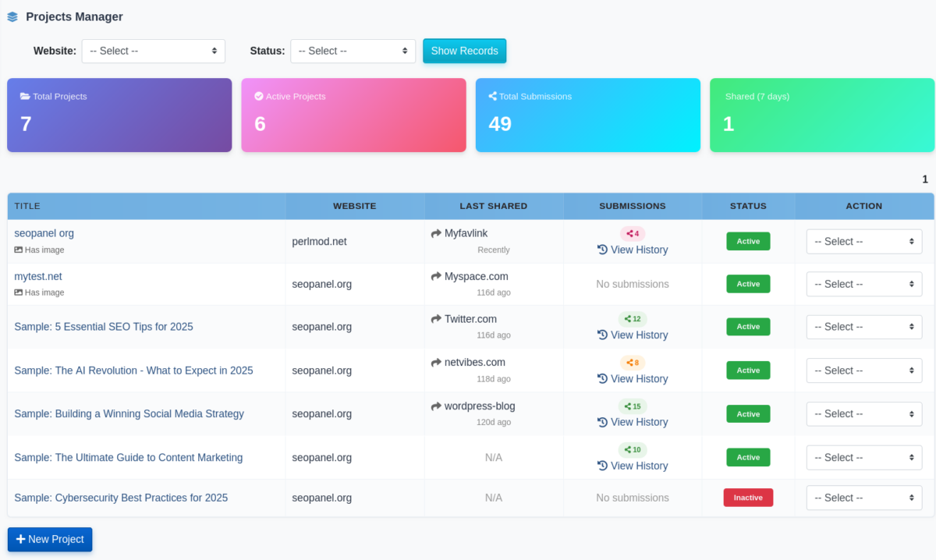
Task: Open the seopanel org project link
Action: pyautogui.click(x=44, y=233)
